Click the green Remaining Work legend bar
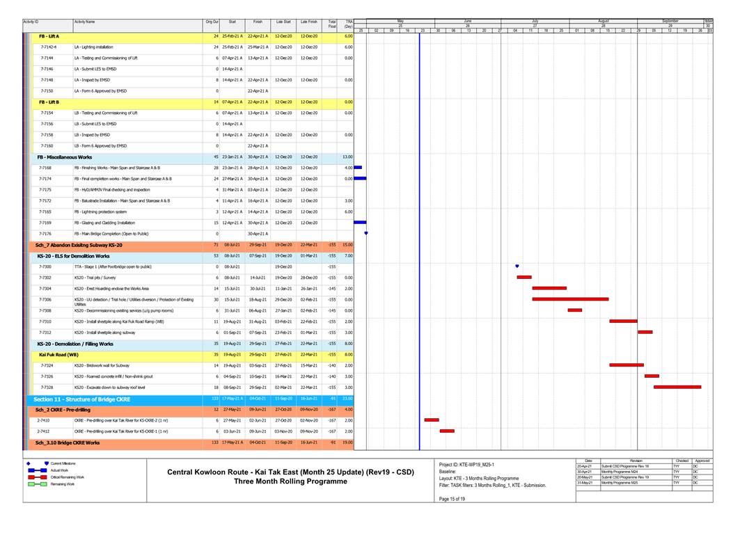756x535 pixels. (x=38, y=484)
